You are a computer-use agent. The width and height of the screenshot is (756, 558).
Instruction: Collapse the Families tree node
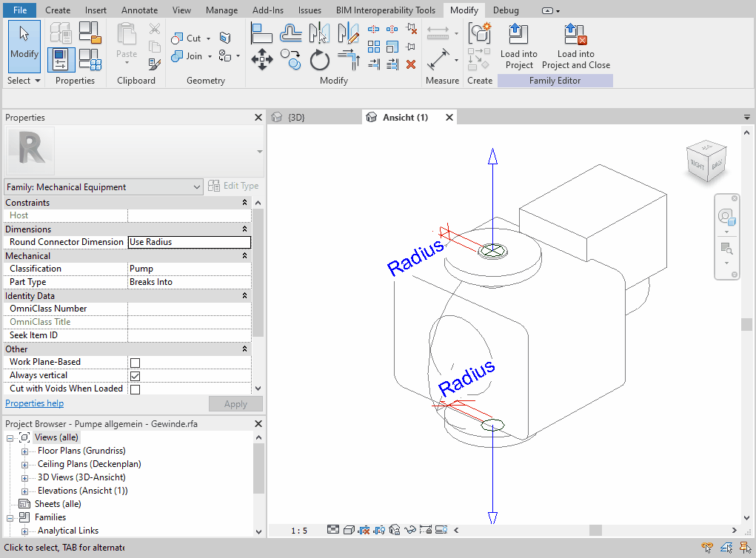pos(10,518)
